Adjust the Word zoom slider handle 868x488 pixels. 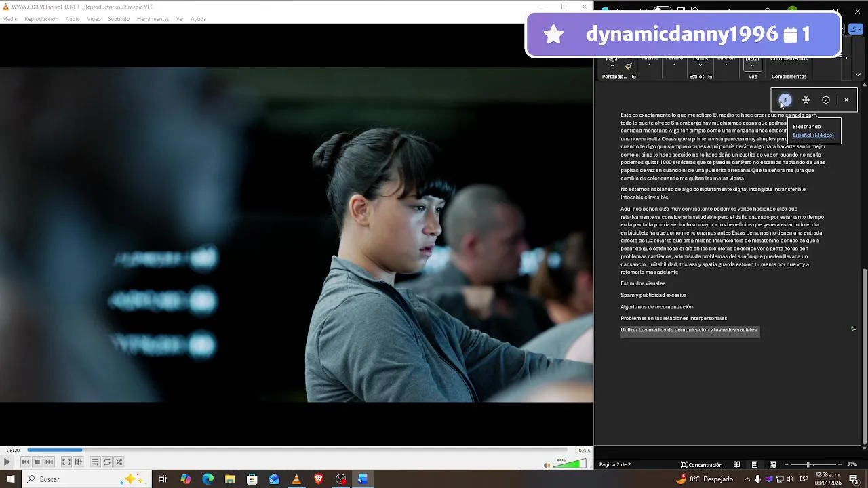coord(808,464)
